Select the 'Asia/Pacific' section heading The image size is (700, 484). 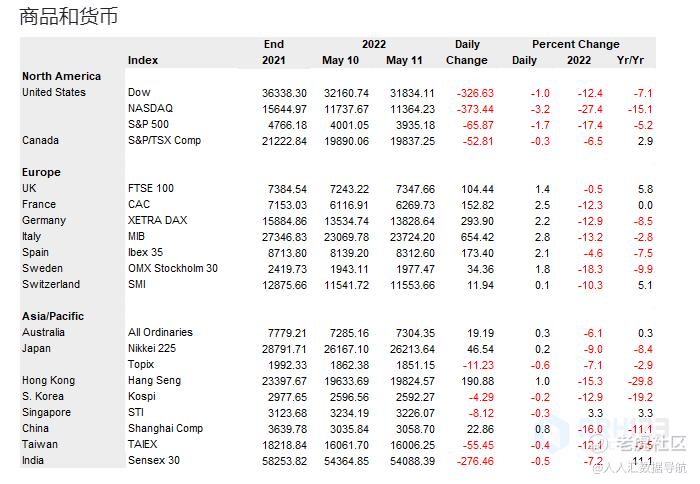tap(53, 316)
